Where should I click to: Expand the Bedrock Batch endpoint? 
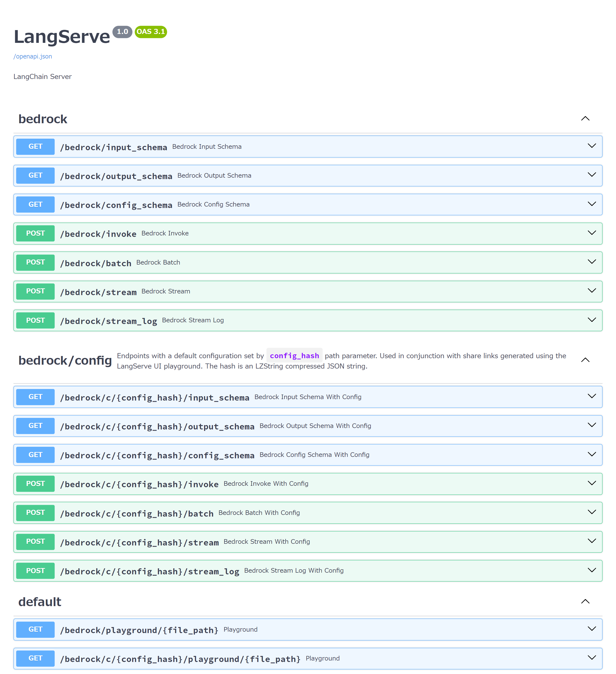pyautogui.click(x=592, y=262)
